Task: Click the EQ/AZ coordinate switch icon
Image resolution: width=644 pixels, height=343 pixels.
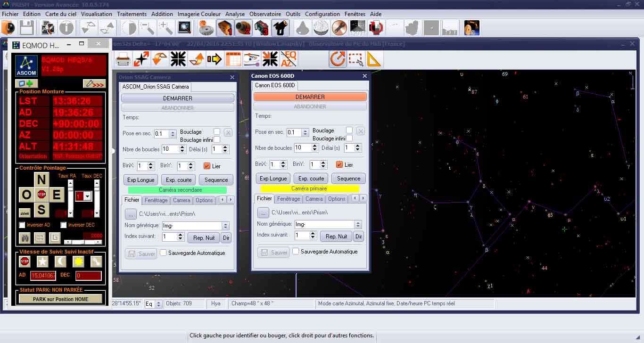Action: pyautogui.click(x=289, y=59)
